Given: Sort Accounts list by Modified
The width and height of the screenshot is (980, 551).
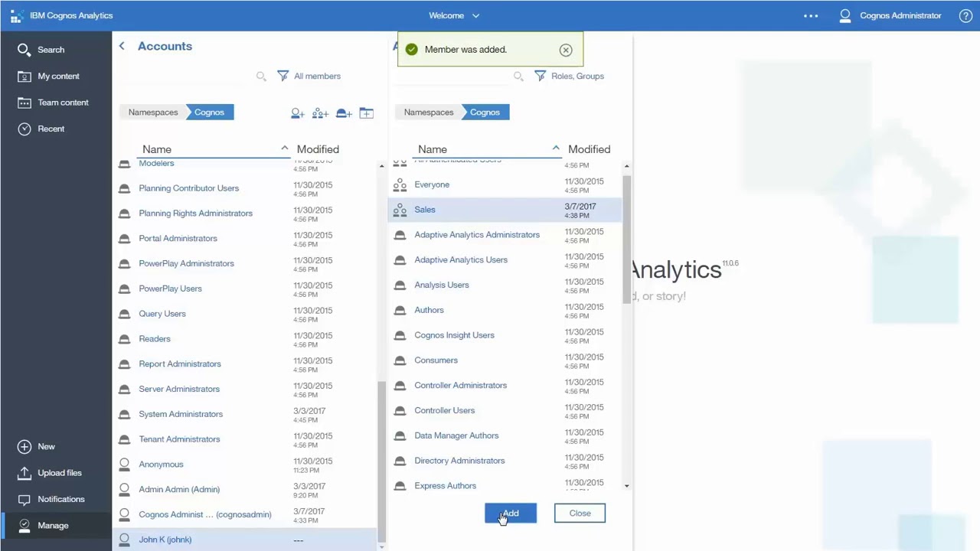Looking at the screenshot, I should (x=318, y=149).
